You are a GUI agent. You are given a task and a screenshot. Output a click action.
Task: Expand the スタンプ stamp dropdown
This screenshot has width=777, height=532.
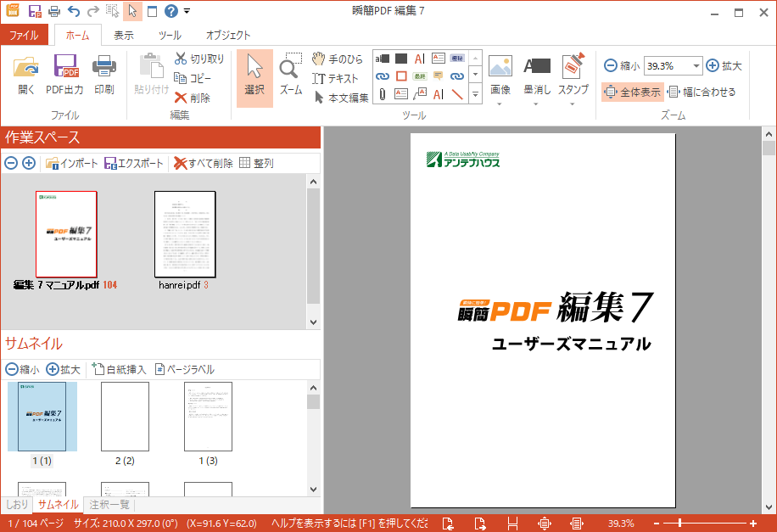tap(573, 104)
